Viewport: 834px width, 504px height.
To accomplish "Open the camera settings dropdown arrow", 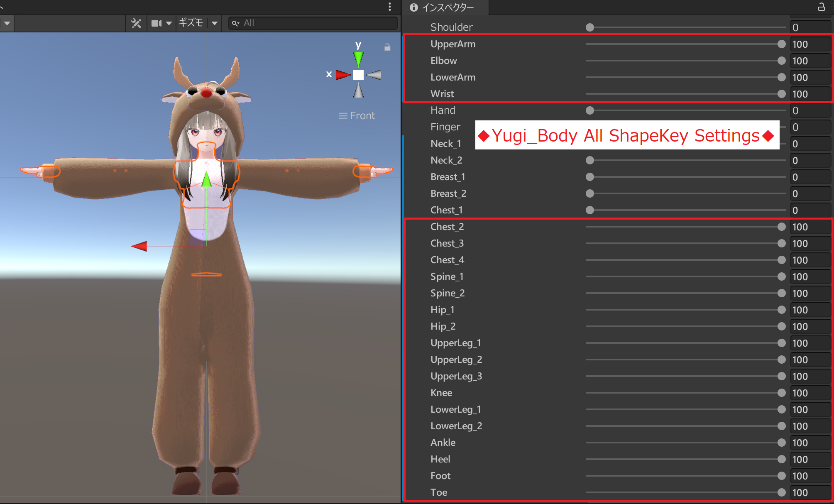I will (169, 23).
